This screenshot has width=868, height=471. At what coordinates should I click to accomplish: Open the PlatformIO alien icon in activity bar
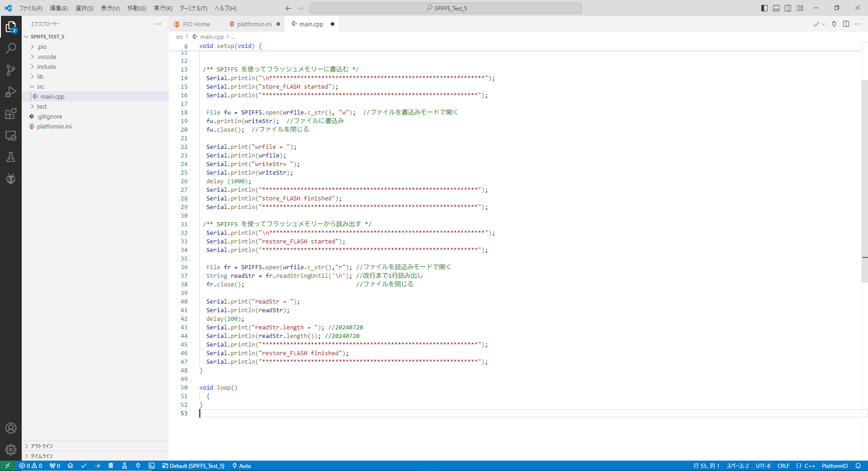pos(11,179)
